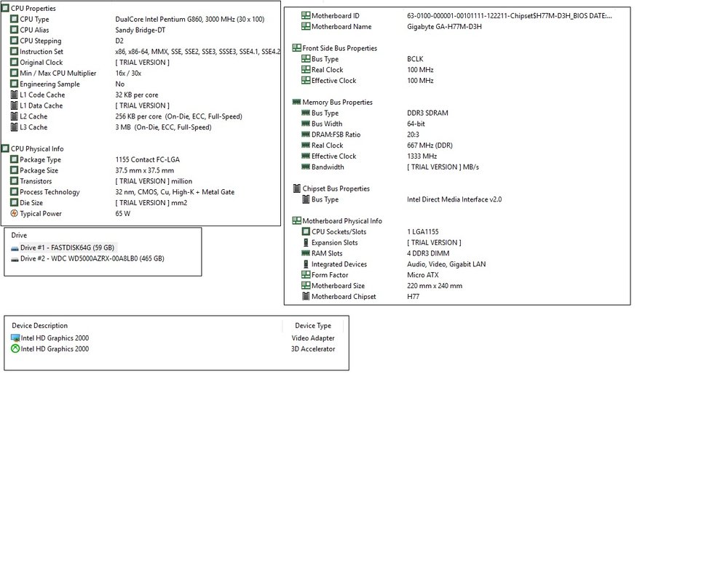Click the CPU Physical Info section icon
The image size is (728, 582).
5,148
